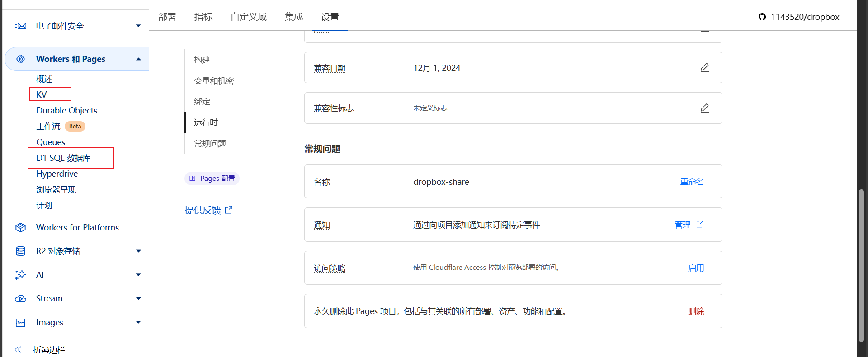Expand the Stream dropdown arrow
The width and height of the screenshot is (868, 357).
[138, 299]
